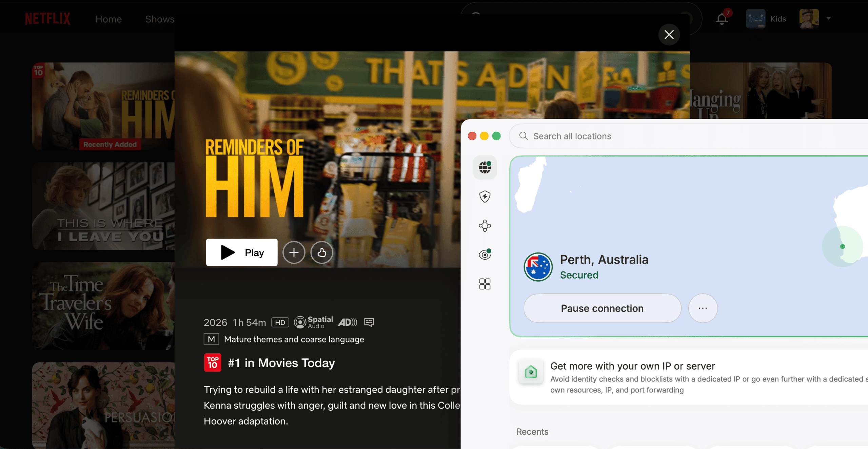
Task: Go to the Netflix Home tab
Action: point(108,19)
